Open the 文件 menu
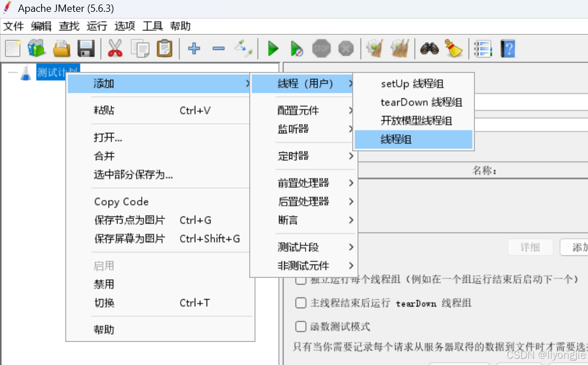The width and height of the screenshot is (588, 365). (14, 26)
